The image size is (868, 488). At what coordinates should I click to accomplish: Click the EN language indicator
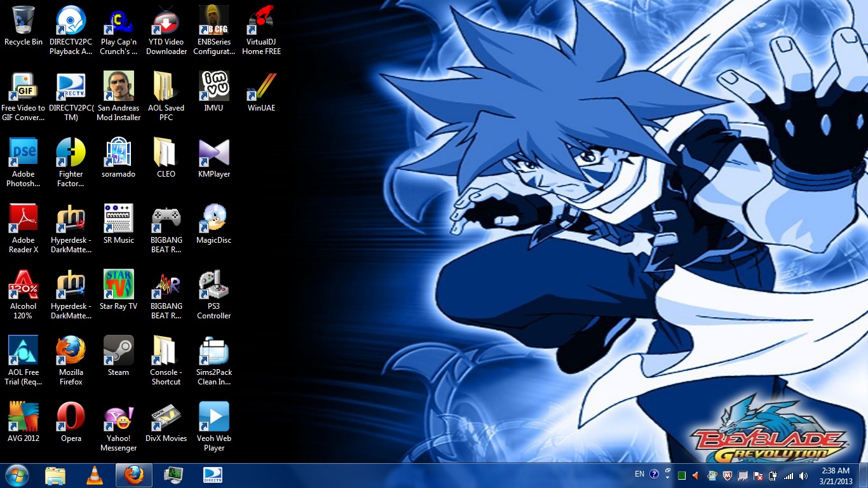tap(639, 474)
